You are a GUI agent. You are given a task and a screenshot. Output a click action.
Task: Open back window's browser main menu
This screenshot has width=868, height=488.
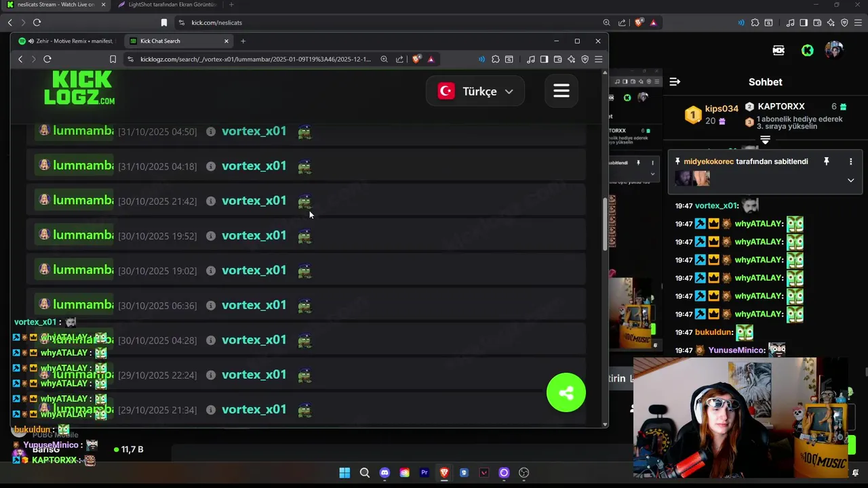pyautogui.click(x=858, y=22)
